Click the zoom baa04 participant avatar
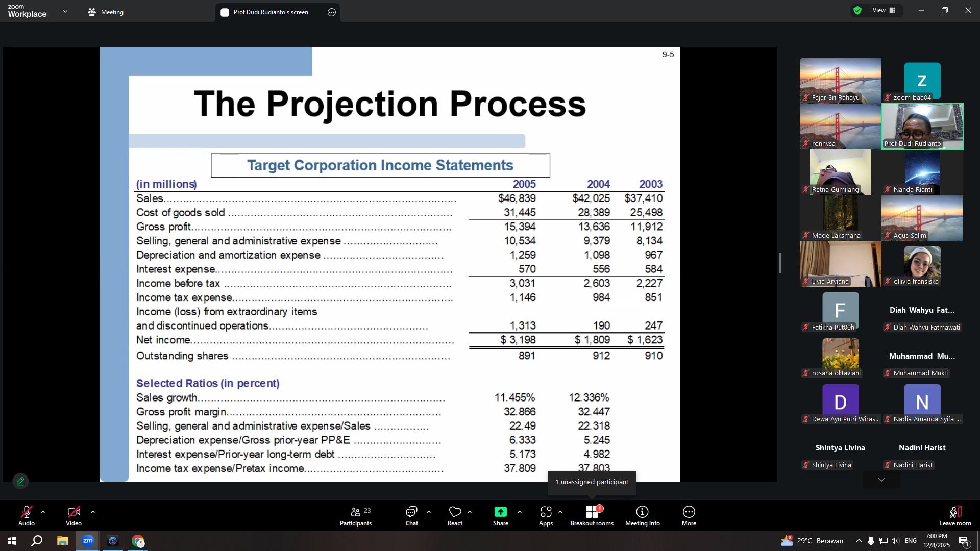 pos(922,81)
